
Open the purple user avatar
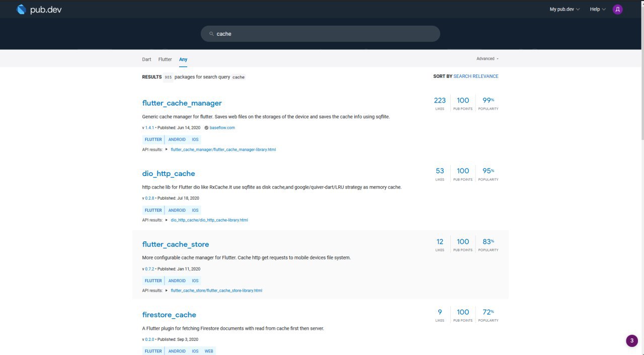pos(618,9)
